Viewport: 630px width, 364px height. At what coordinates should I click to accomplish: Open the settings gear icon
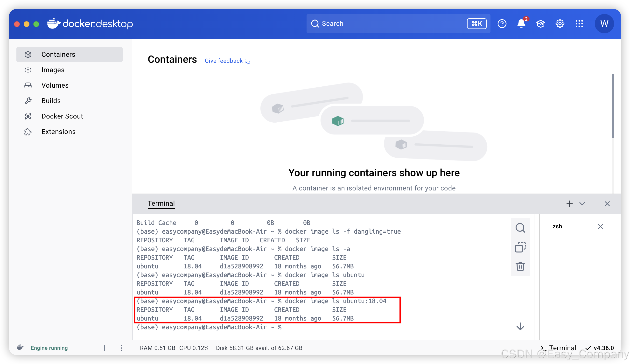pos(560,24)
